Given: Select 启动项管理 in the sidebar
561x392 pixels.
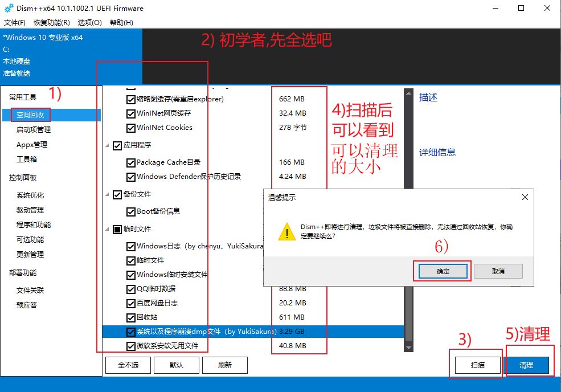Looking at the screenshot, I should 33,130.
